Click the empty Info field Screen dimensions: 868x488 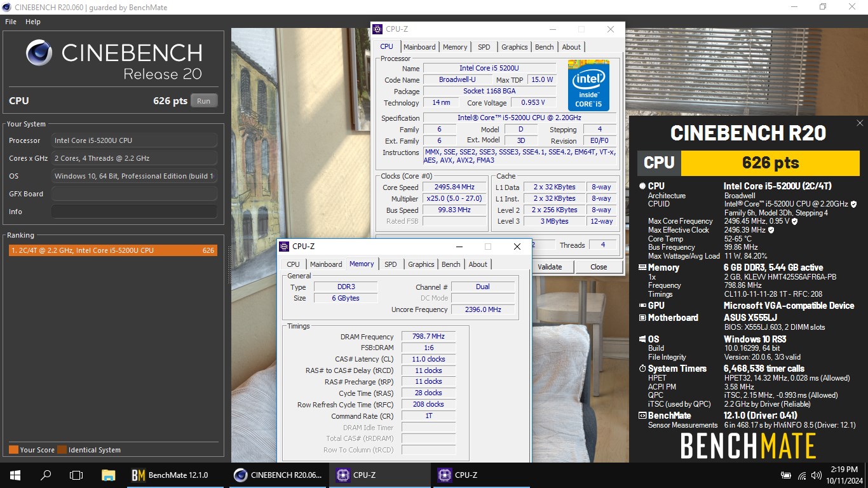(134, 212)
